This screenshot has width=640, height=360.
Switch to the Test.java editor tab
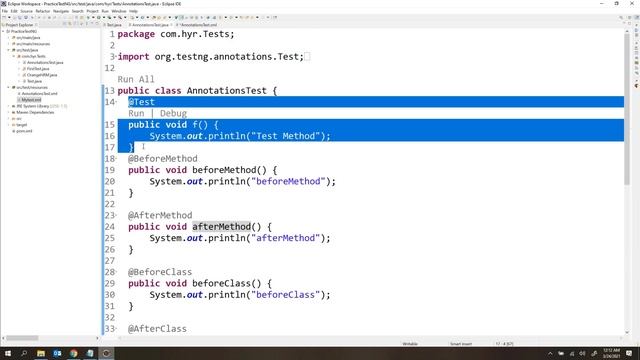[114, 25]
